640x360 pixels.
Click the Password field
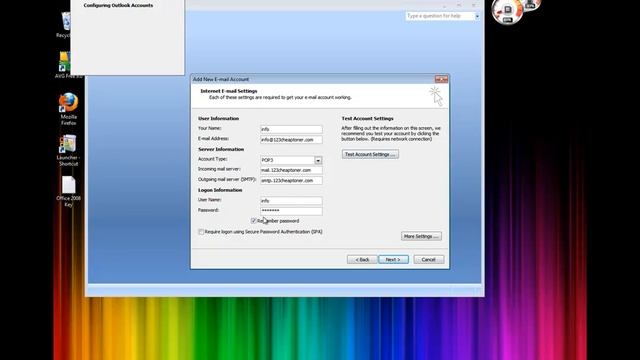pyautogui.click(x=291, y=211)
